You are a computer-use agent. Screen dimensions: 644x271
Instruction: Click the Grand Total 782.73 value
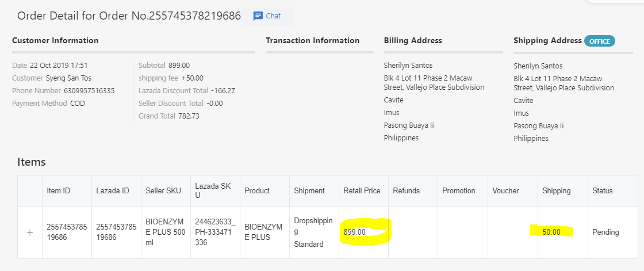click(189, 116)
